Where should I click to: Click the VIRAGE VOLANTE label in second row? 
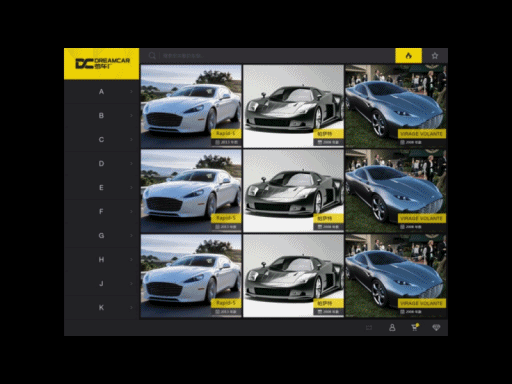(422, 218)
